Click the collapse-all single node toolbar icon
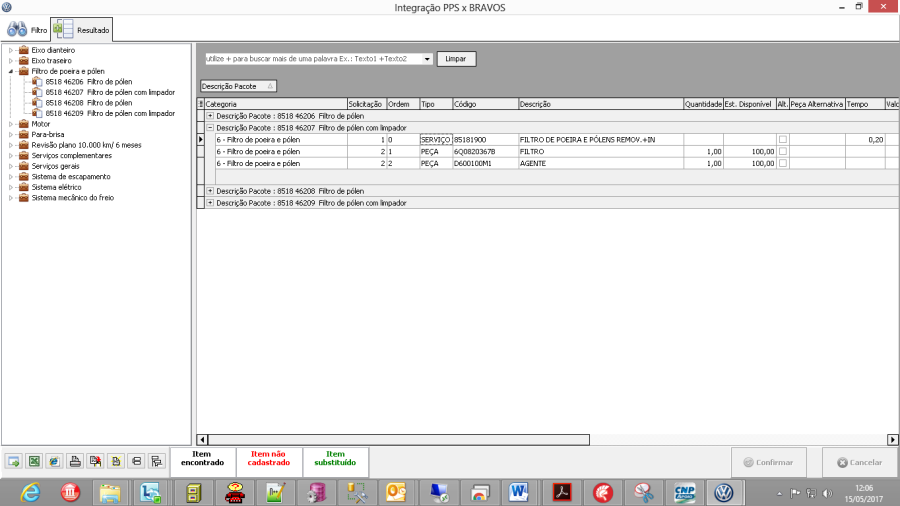This screenshot has height=506, width=900. click(x=136, y=461)
